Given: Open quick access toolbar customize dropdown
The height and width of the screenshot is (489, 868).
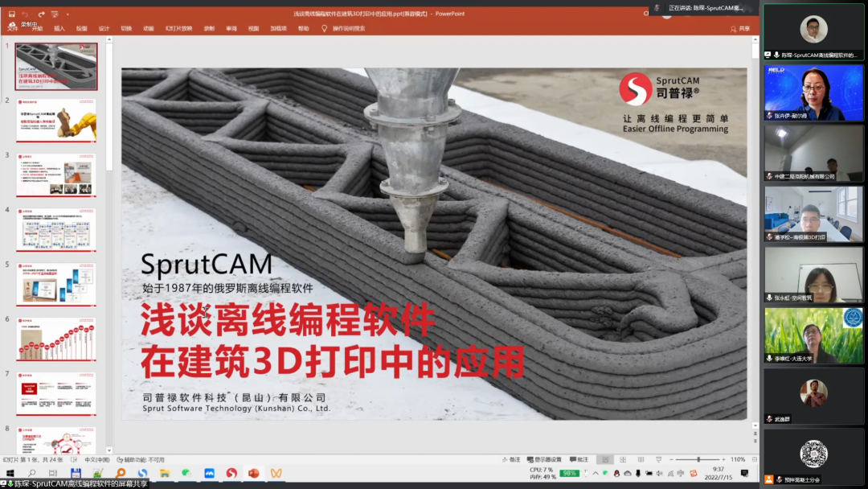Looking at the screenshot, I should point(68,14).
